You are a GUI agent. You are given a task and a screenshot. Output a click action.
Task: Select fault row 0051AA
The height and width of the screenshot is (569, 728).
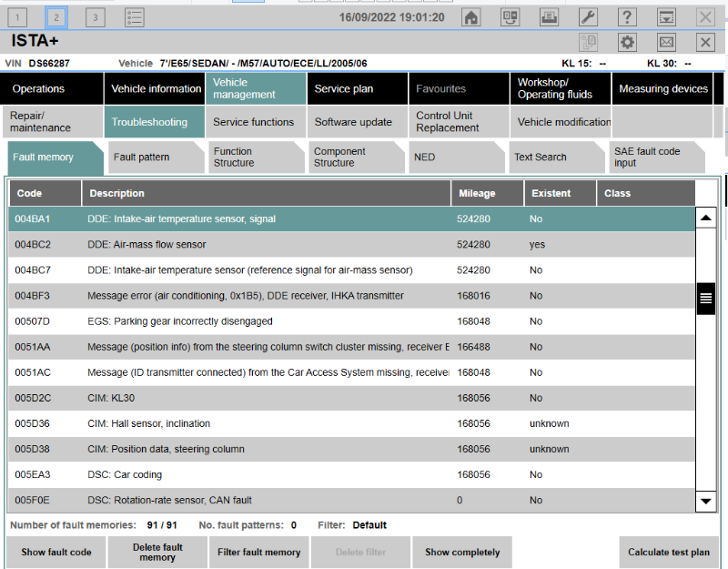point(351,347)
